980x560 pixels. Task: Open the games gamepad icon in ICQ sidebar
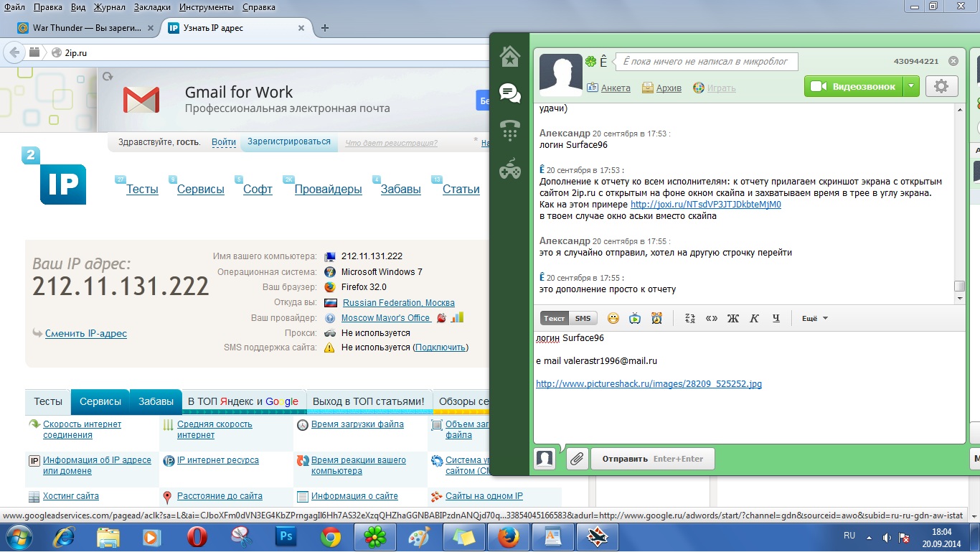(x=510, y=169)
